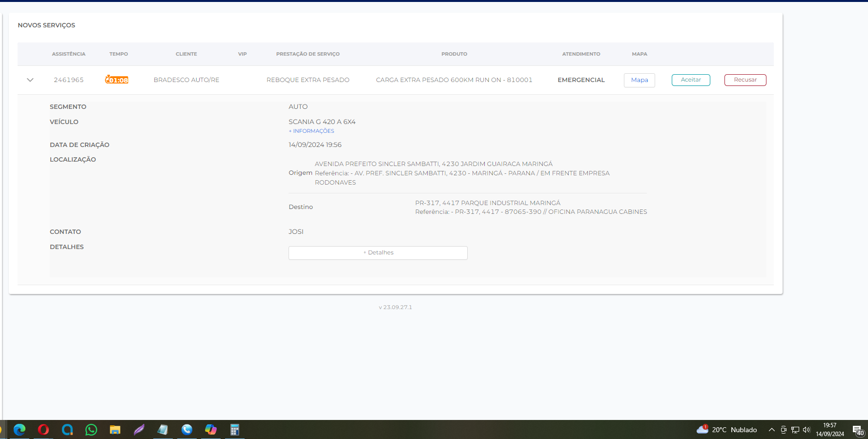Open the notification center with 40 badge

tap(858, 430)
